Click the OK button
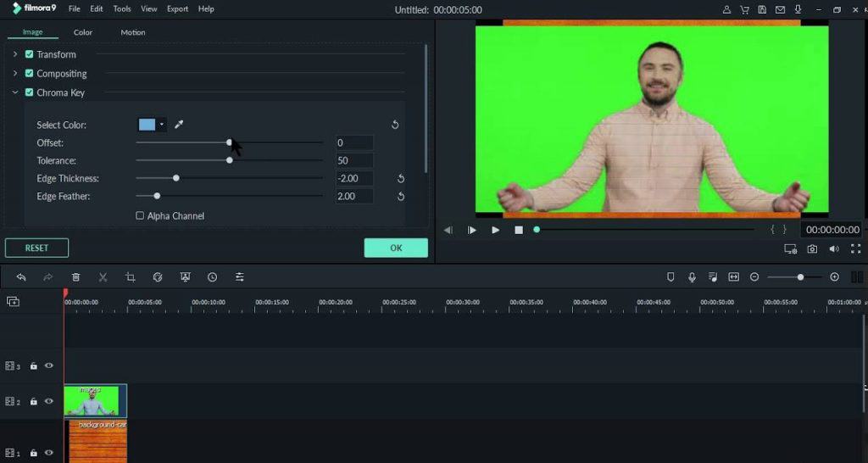 click(x=396, y=248)
